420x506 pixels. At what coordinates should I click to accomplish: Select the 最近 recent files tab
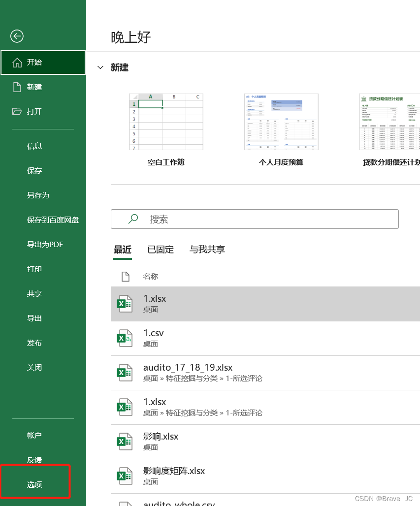[122, 250]
